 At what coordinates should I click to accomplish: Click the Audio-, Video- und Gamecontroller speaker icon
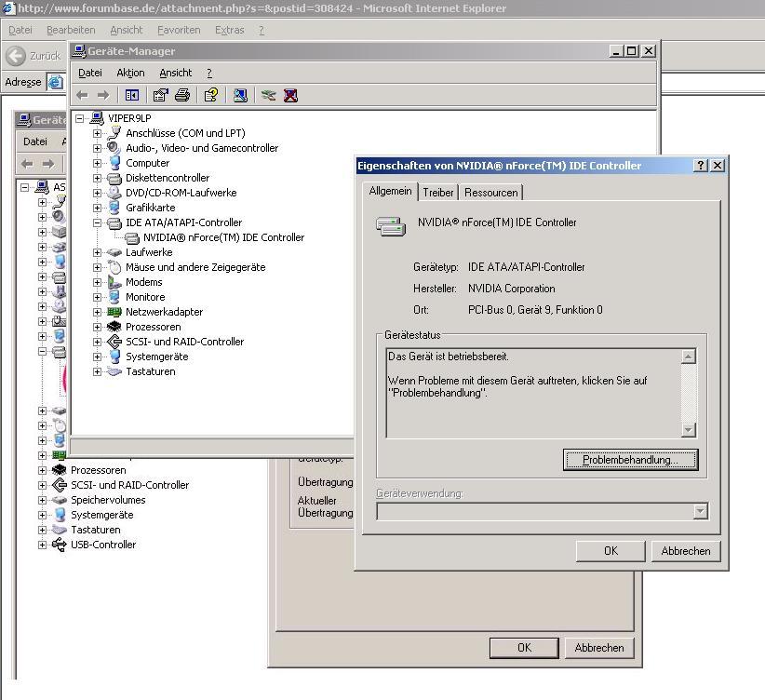point(114,147)
